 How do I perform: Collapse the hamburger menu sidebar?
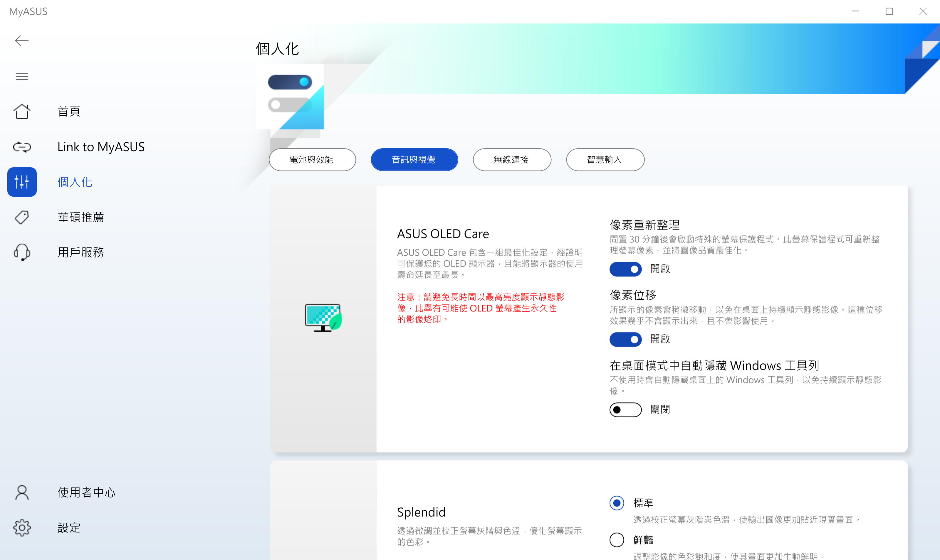coord(22,77)
